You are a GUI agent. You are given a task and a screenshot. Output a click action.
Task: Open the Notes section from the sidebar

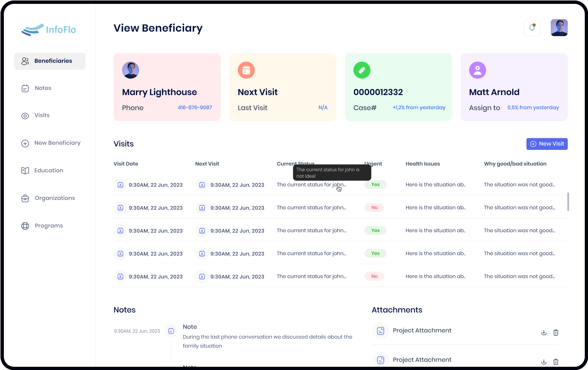pyautogui.click(x=43, y=88)
